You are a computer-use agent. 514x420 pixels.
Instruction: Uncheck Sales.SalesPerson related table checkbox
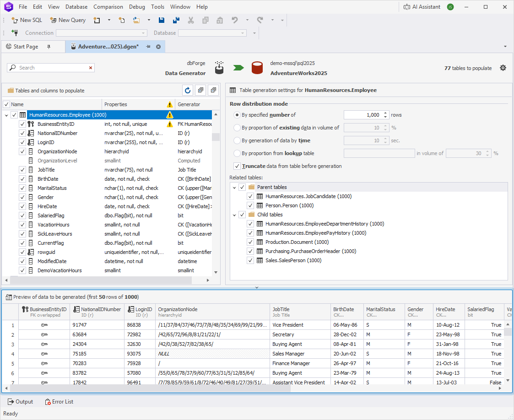(x=250, y=260)
